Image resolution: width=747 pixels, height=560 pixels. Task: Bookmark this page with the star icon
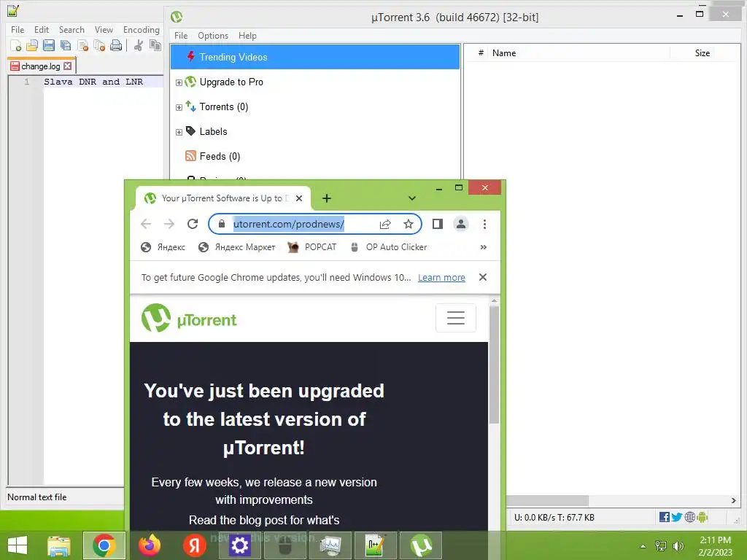409,225
